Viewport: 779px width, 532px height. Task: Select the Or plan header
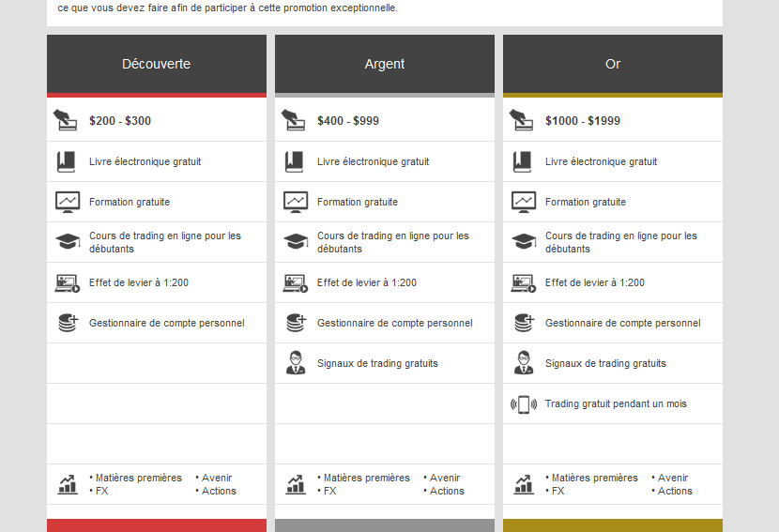(613, 64)
